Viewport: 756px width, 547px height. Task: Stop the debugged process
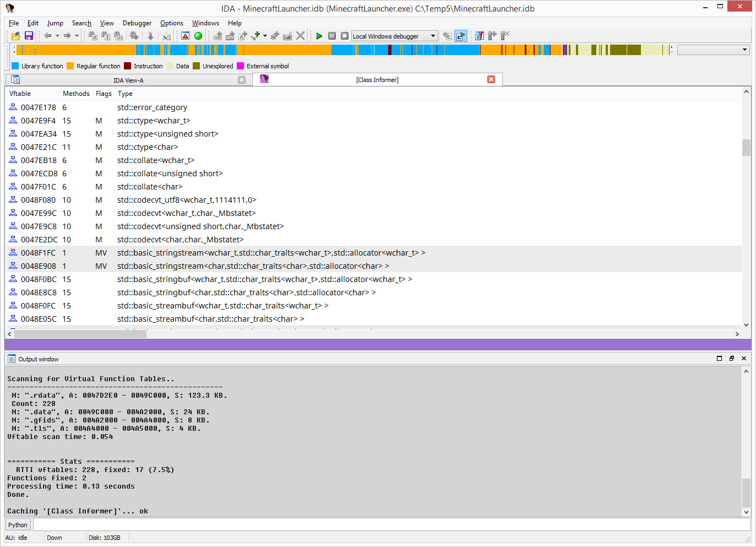point(345,36)
